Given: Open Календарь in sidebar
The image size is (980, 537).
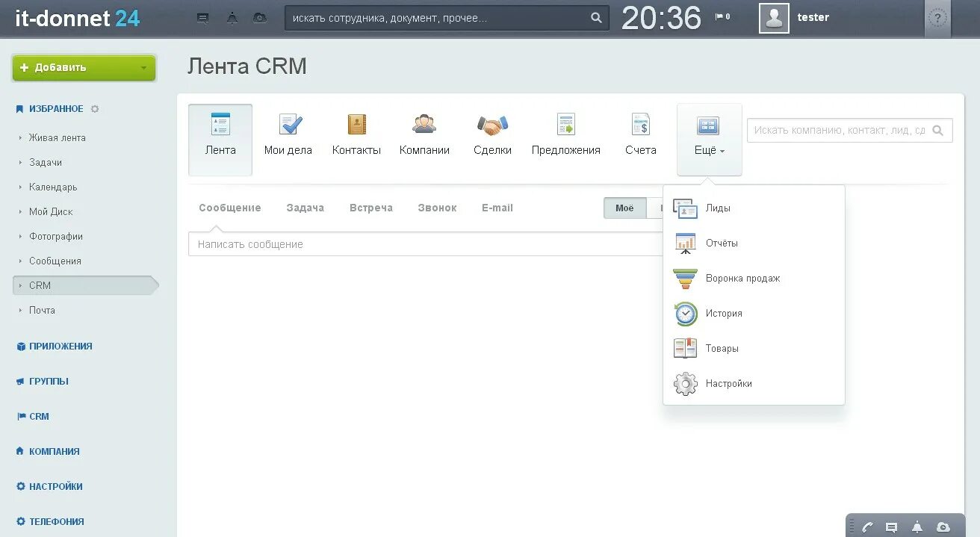Looking at the screenshot, I should tap(53, 187).
